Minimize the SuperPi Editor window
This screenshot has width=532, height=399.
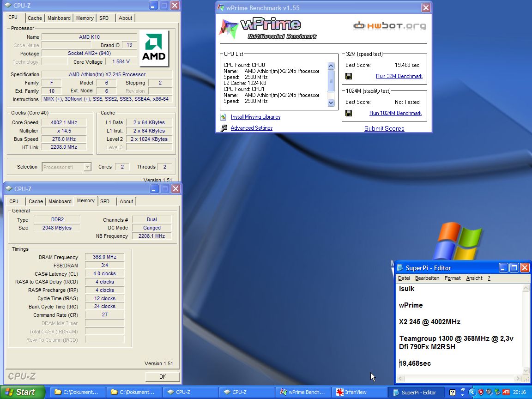(503, 268)
